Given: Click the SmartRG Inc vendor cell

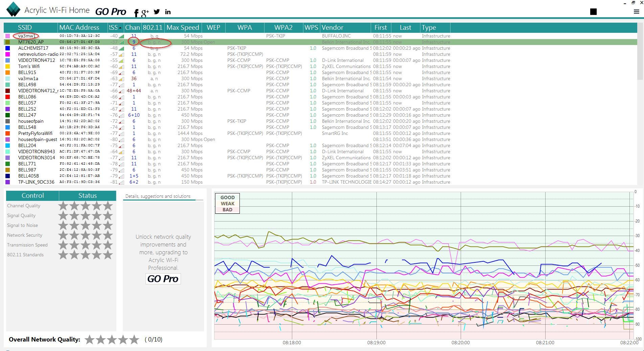Looking at the screenshot, I should (x=335, y=133).
